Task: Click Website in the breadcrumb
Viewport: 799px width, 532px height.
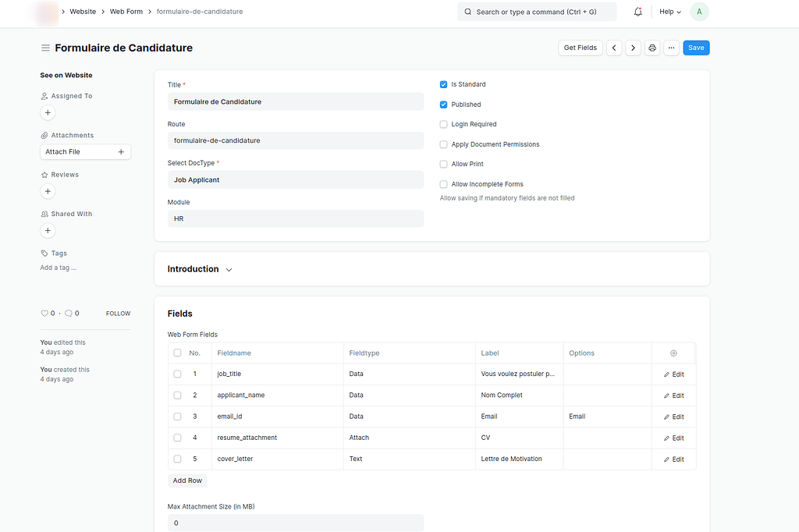Action: pos(82,12)
